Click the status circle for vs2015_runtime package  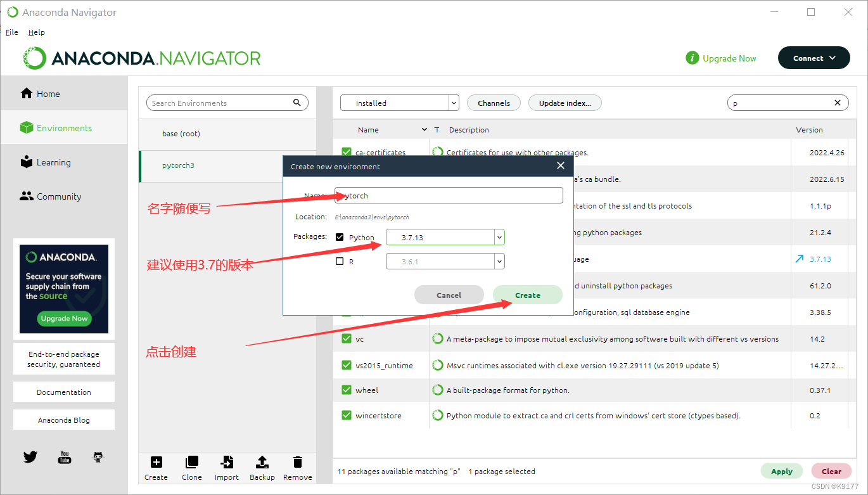(437, 366)
